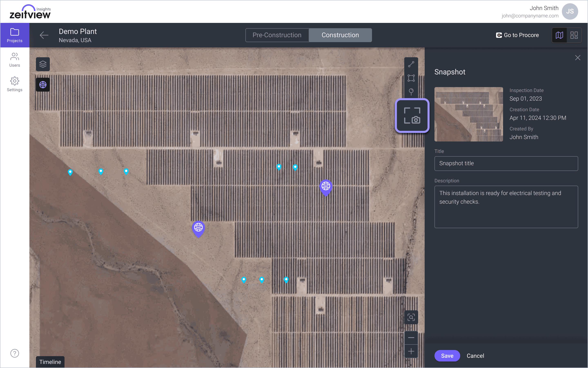Select the line measurement tool
588x368 pixels.
tap(411, 64)
